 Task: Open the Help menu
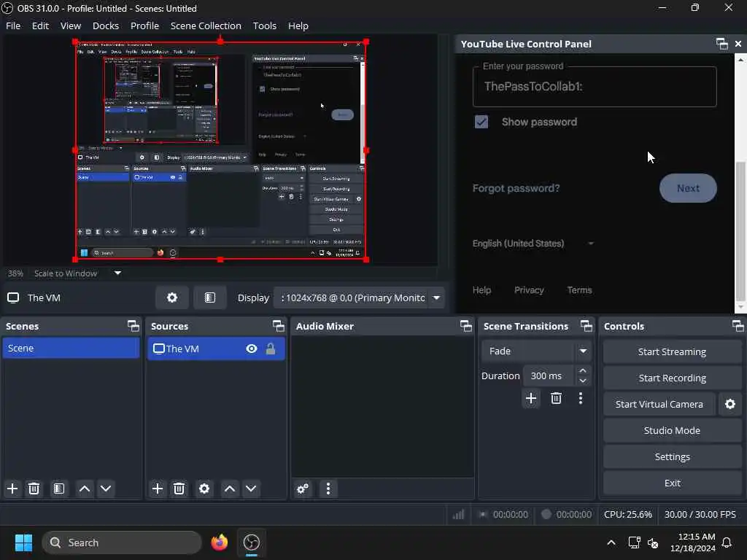click(298, 26)
